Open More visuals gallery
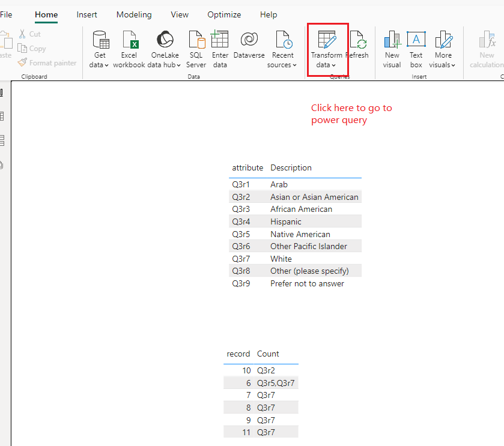This screenshot has height=446, width=504. (442, 49)
